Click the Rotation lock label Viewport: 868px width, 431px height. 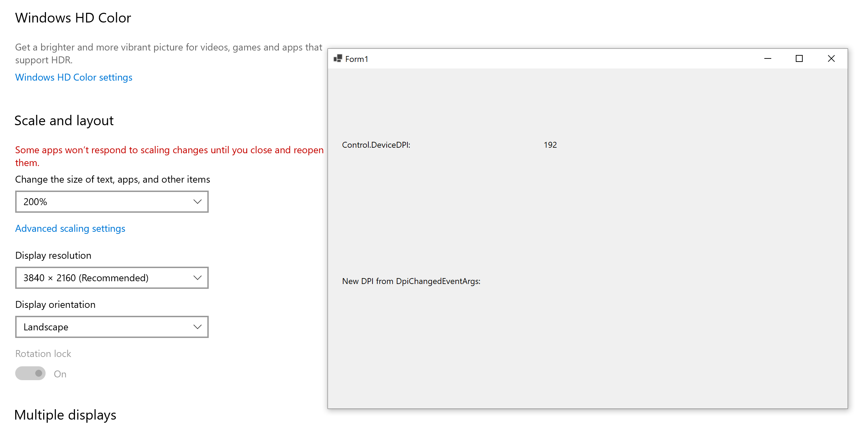point(43,354)
